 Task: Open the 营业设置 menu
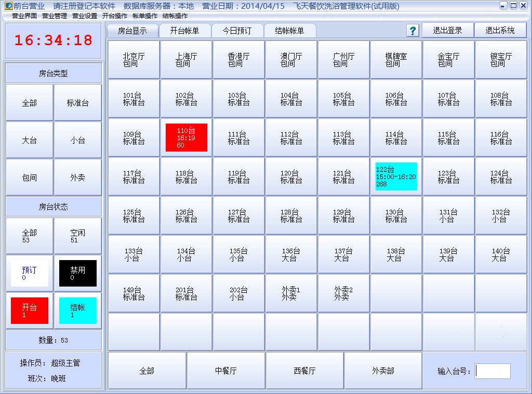tap(85, 16)
